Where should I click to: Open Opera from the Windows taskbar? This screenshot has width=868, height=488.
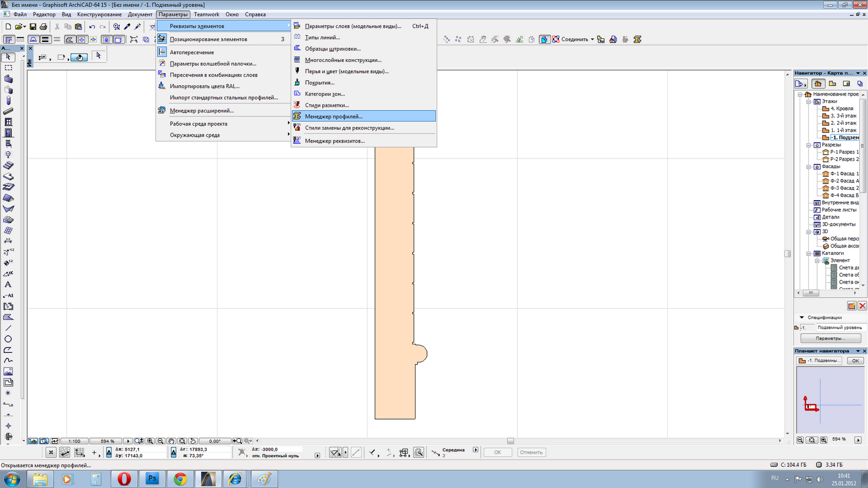pyautogui.click(x=124, y=479)
